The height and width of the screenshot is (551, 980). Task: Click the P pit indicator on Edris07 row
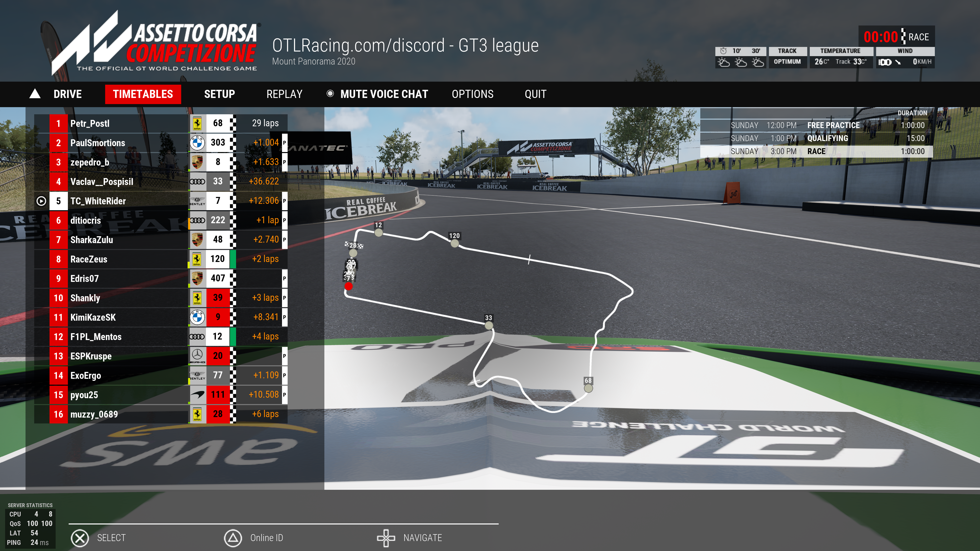(284, 278)
